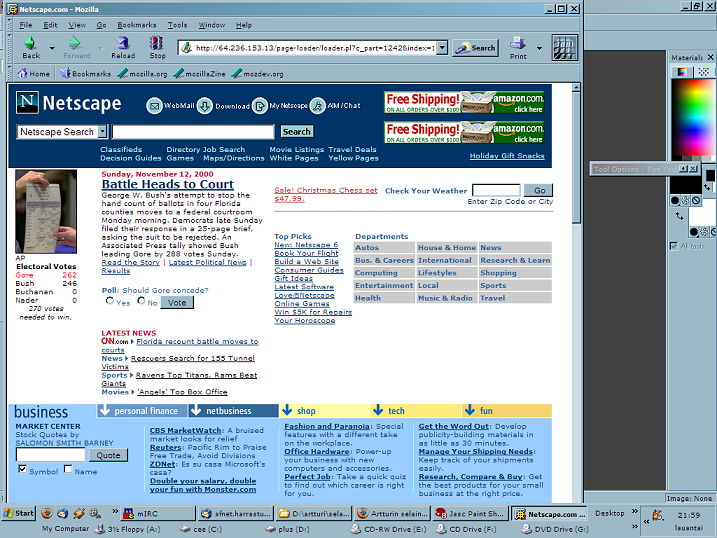
Task: Click the transparent style icon under foreground material
Action: point(696,200)
